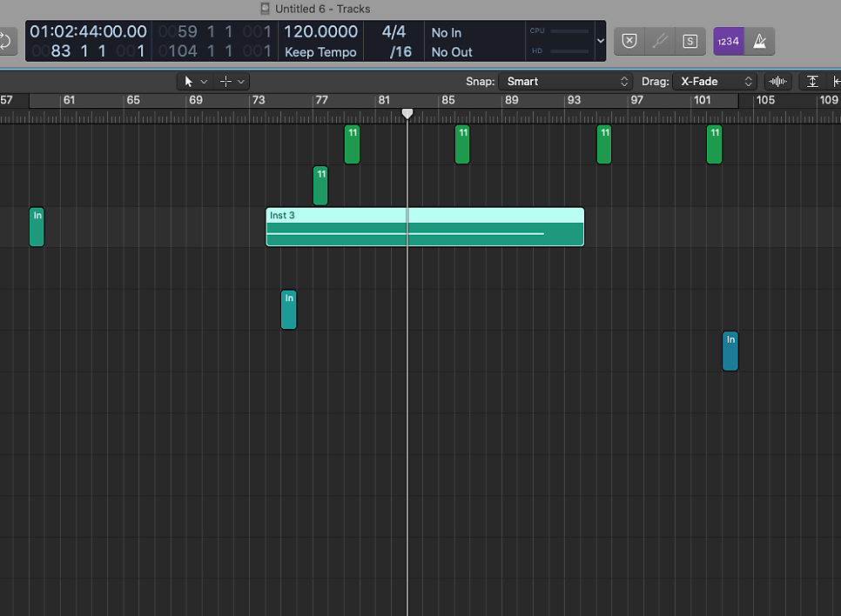The width and height of the screenshot is (841, 616).
Task: Toggle the Solo mode S button
Action: pyautogui.click(x=690, y=41)
